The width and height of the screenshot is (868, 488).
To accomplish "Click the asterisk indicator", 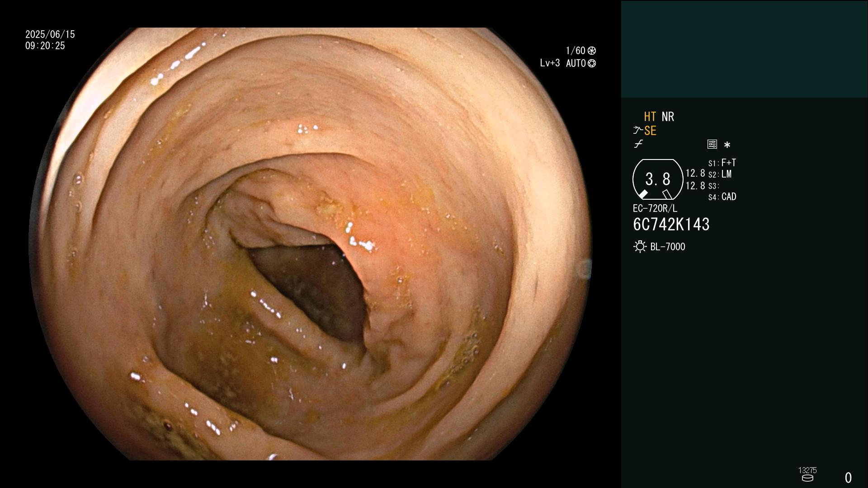I will click(727, 145).
